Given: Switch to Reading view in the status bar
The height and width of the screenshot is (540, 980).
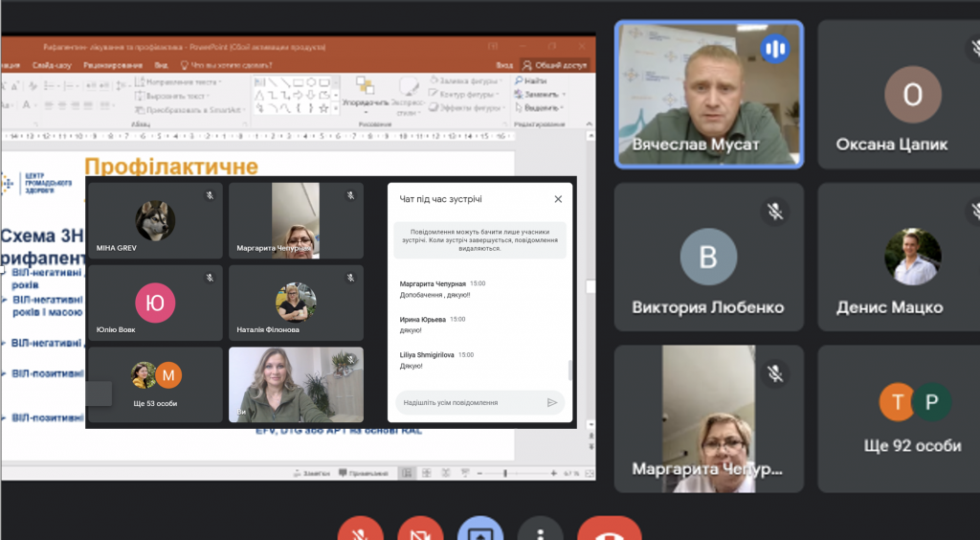Looking at the screenshot, I should pos(446,474).
